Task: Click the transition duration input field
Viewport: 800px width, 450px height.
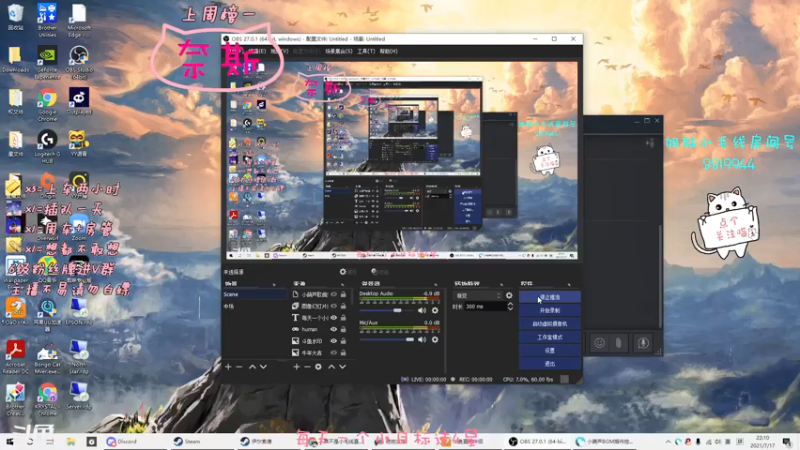Action: point(485,307)
